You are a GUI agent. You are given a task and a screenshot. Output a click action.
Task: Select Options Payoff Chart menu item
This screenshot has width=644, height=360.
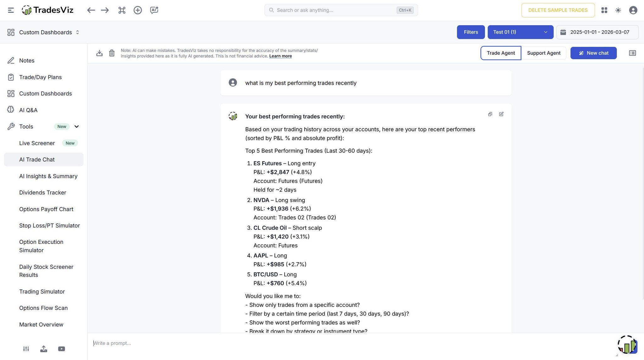(x=46, y=209)
